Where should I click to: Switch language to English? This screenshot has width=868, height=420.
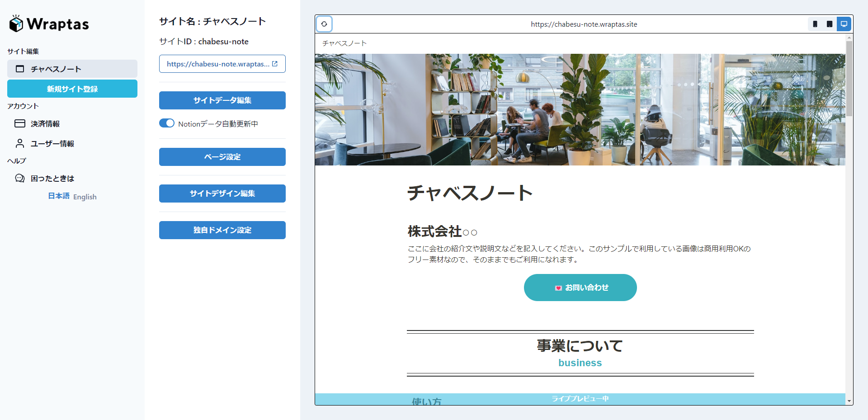tap(85, 197)
